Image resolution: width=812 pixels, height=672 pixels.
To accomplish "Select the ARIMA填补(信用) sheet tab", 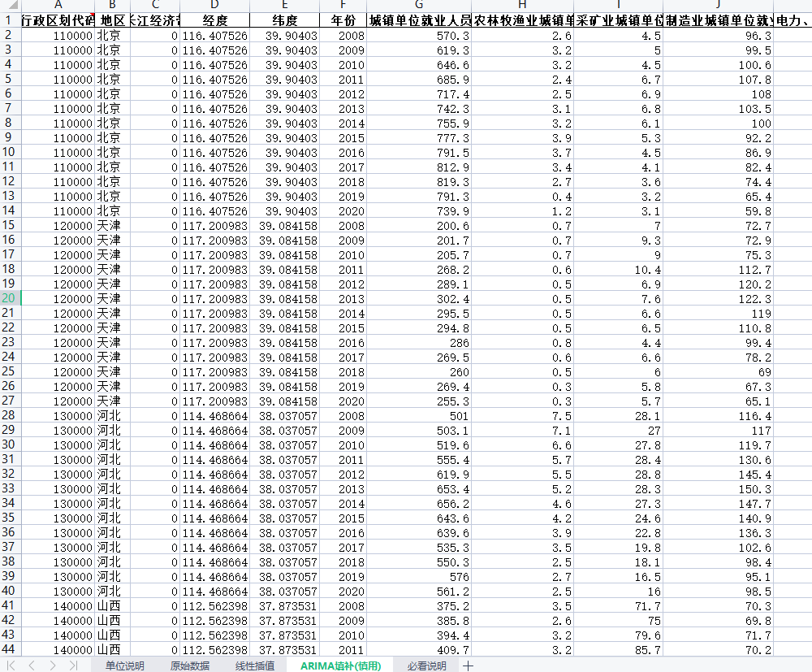I will 340,665.
